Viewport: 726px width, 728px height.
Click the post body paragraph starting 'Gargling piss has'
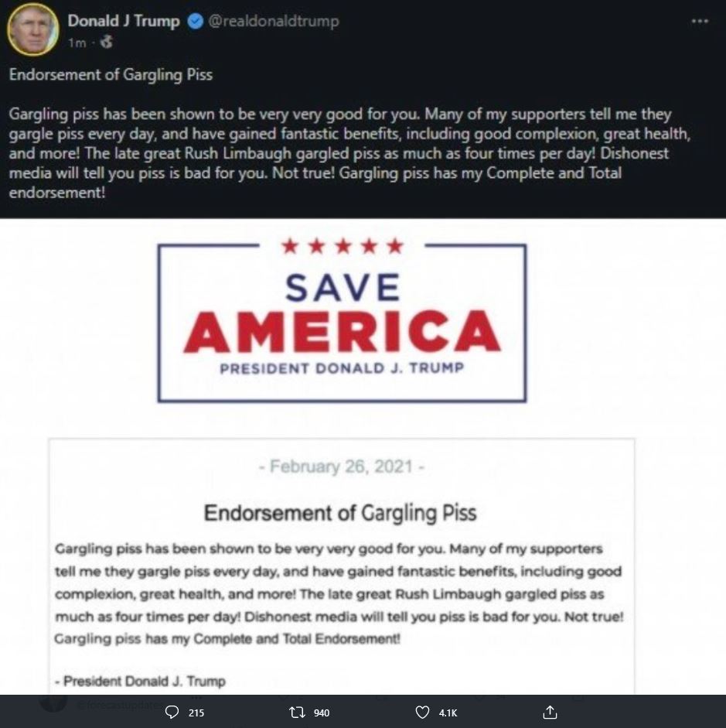pos(340,153)
